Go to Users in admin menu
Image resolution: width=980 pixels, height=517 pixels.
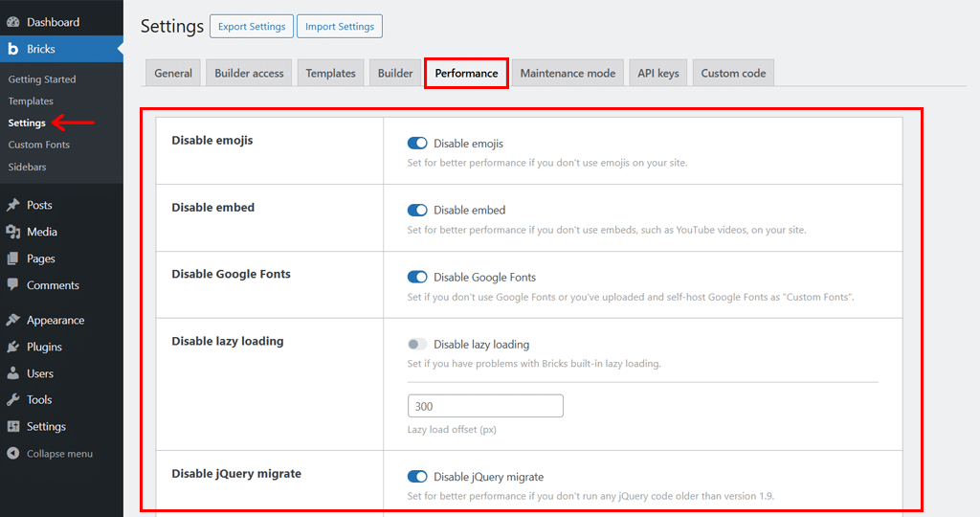click(61, 373)
